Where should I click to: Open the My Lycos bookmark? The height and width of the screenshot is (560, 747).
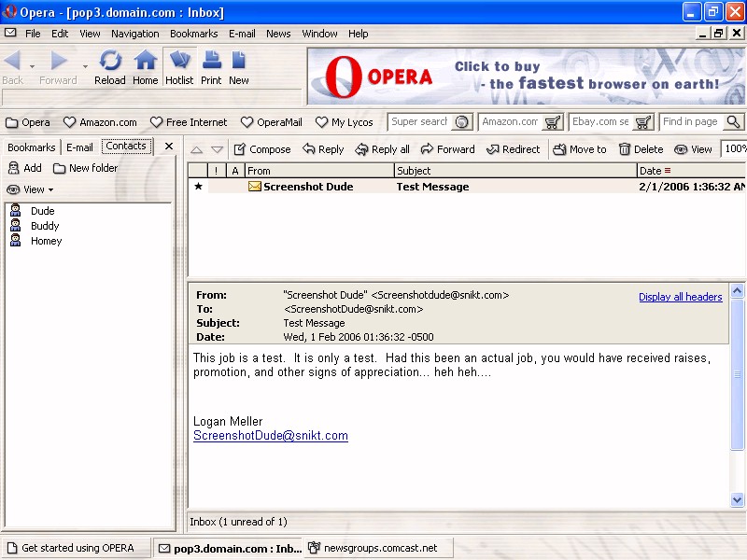tap(345, 122)
